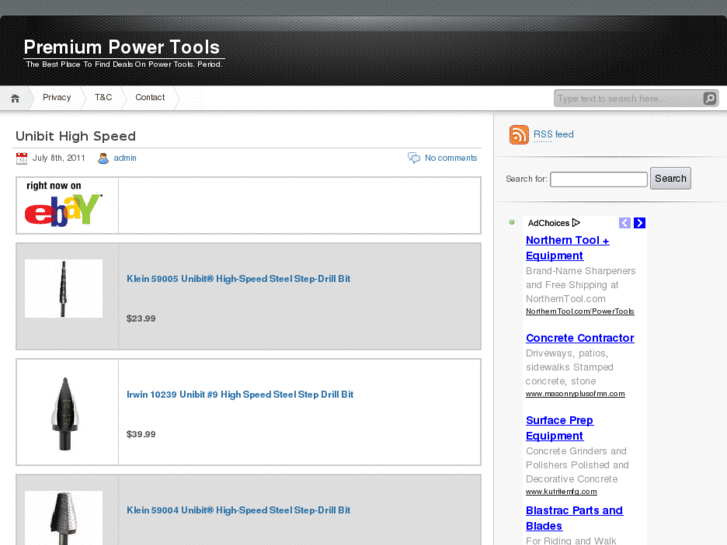Click the site tagline under the title
727x545 pixels.
124,64
